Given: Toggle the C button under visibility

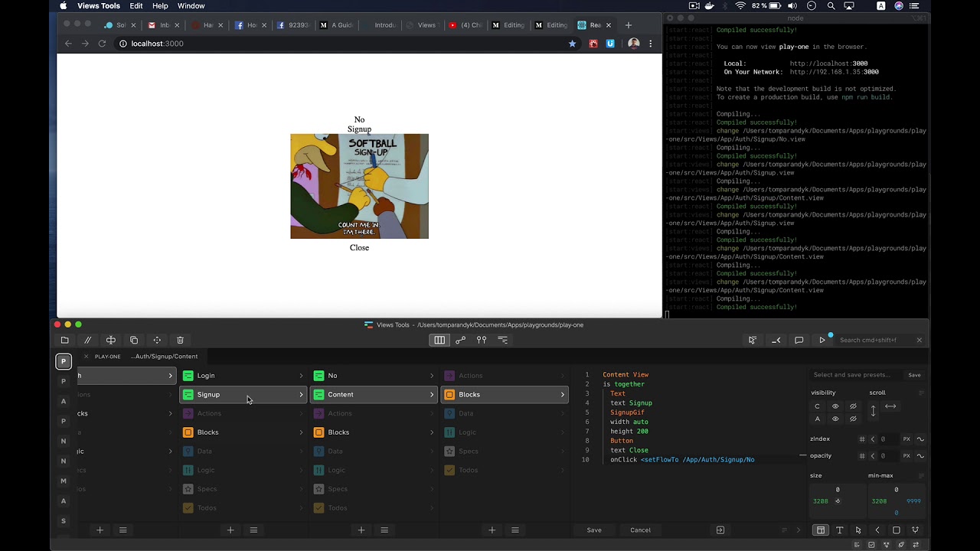Looking at the screenshot, I should point(817,406).
